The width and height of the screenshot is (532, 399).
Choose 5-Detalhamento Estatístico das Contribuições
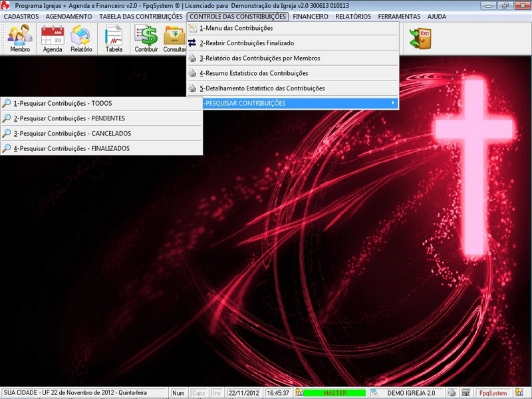[x=293, y=88]
